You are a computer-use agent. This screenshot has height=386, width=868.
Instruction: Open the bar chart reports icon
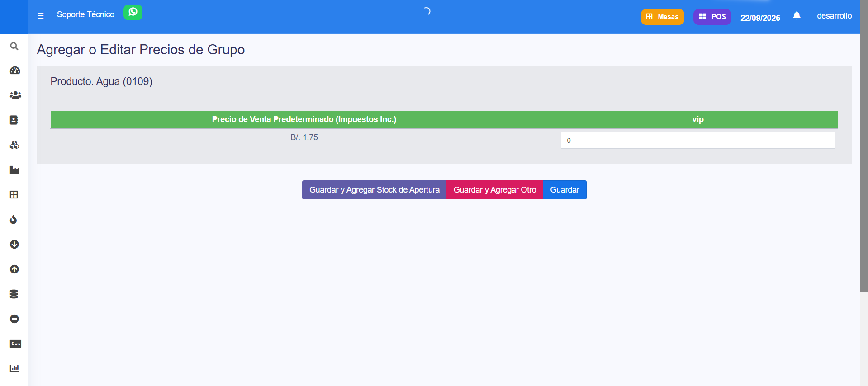coord(14,368)
